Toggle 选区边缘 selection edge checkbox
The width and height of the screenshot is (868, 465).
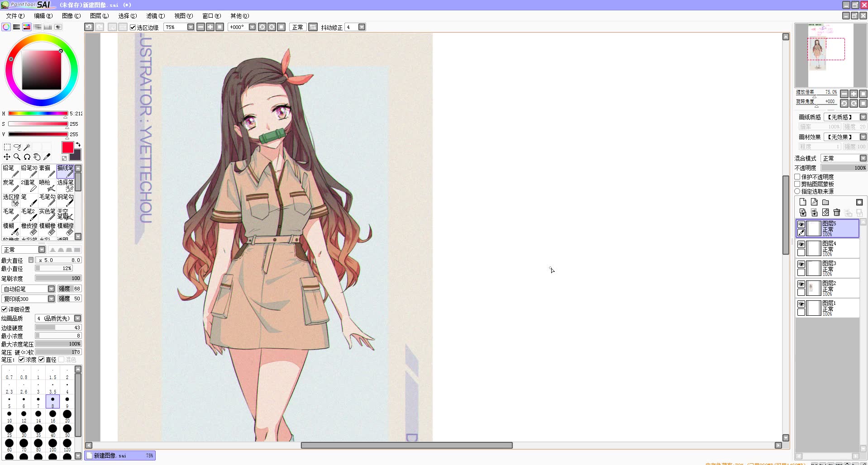133,27
